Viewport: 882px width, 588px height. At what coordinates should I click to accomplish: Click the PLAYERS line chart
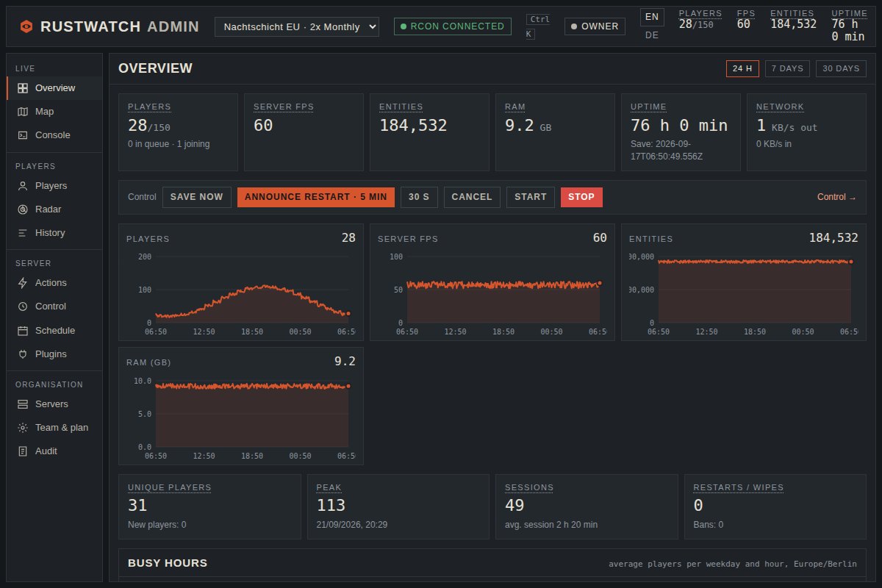241,282
